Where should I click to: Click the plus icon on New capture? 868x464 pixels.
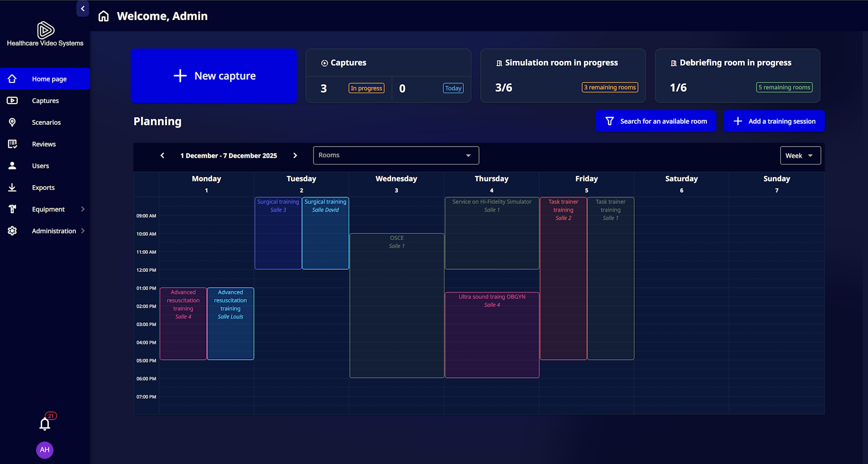(180, 76)
